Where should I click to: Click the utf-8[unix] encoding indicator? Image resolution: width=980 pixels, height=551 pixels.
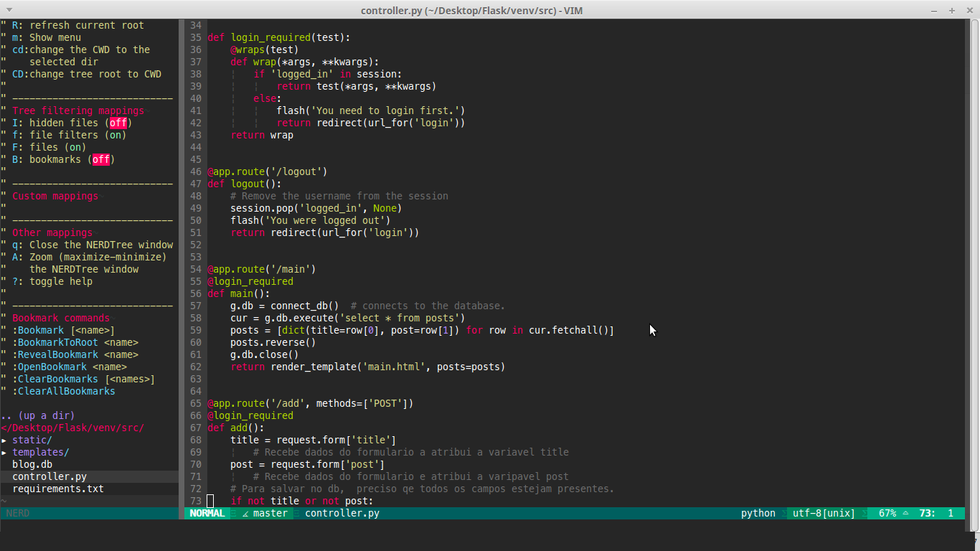coord(824,513)
